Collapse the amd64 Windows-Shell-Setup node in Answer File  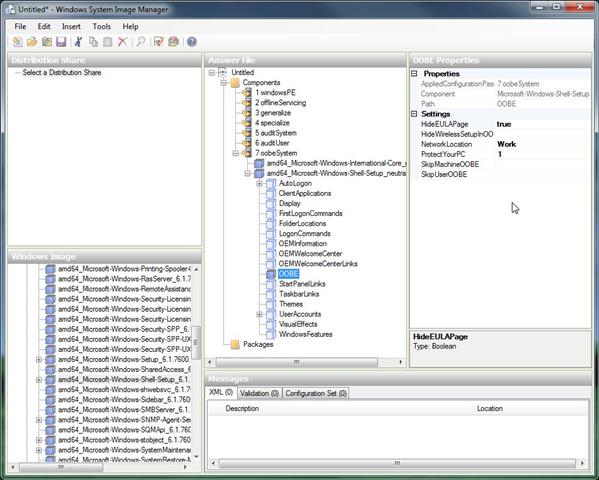pos(248,174)
